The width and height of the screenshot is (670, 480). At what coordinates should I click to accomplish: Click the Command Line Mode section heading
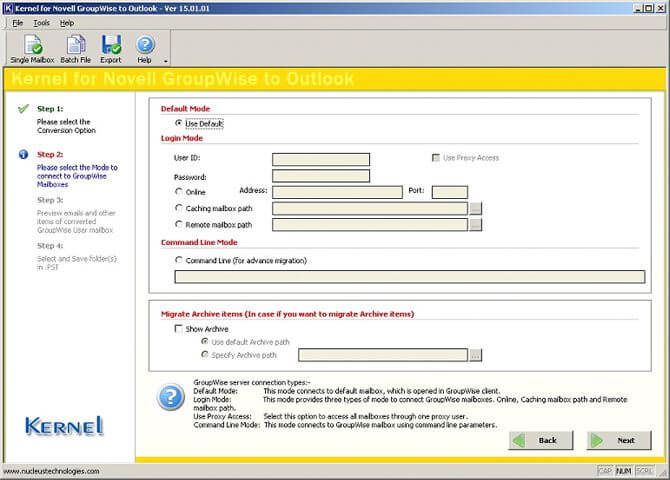tap(199, 242)
